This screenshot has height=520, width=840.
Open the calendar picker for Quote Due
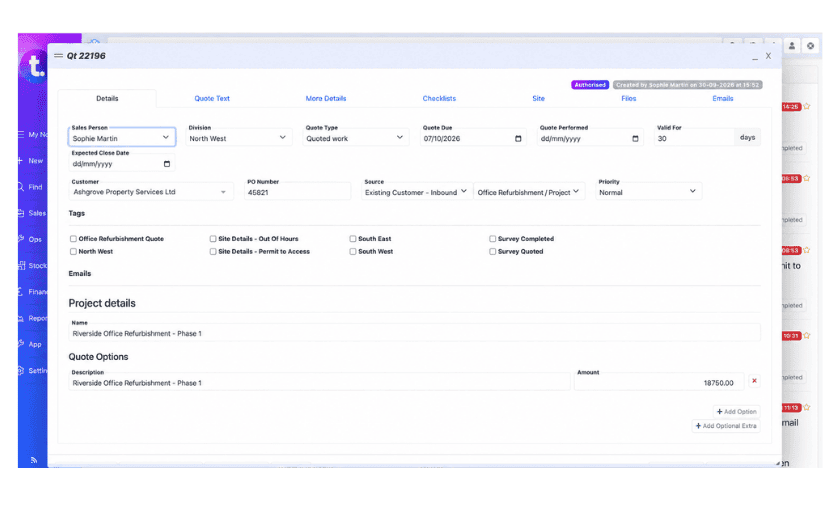point(518,139)
